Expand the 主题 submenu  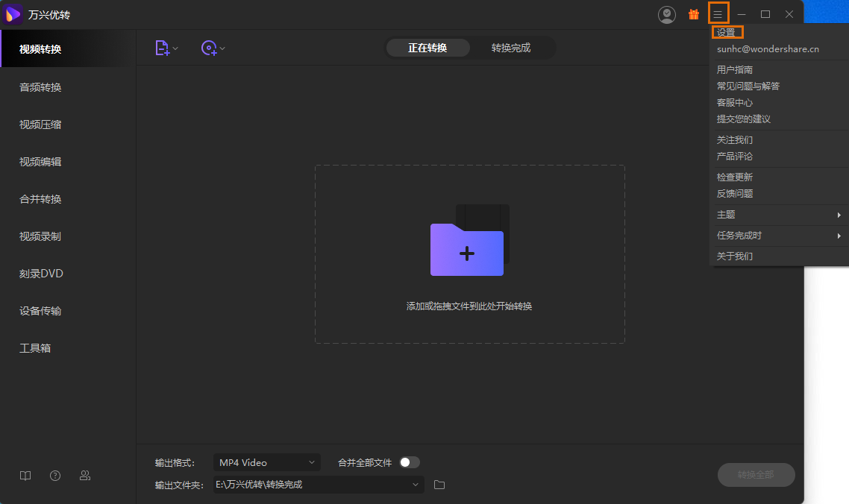pos(778,215)
